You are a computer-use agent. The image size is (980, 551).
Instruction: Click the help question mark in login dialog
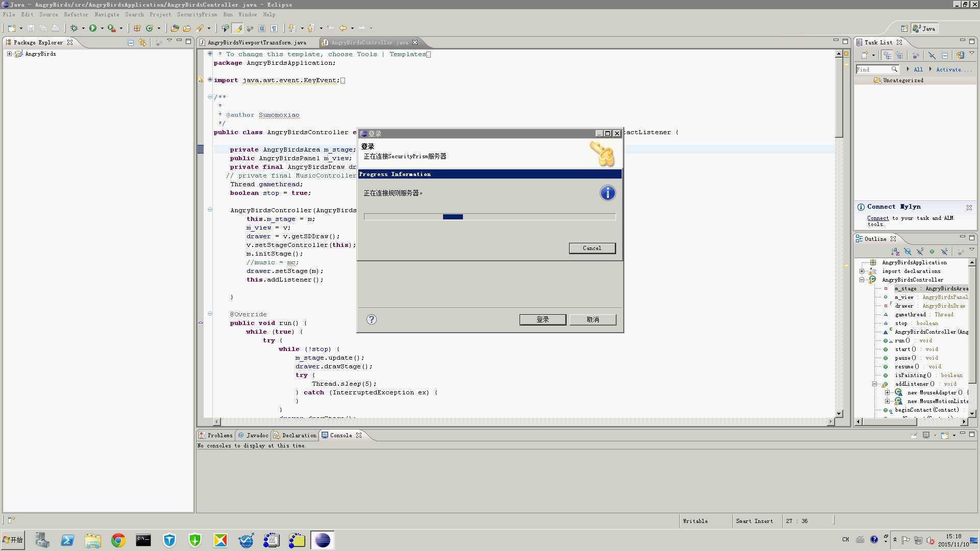[372, 319]
